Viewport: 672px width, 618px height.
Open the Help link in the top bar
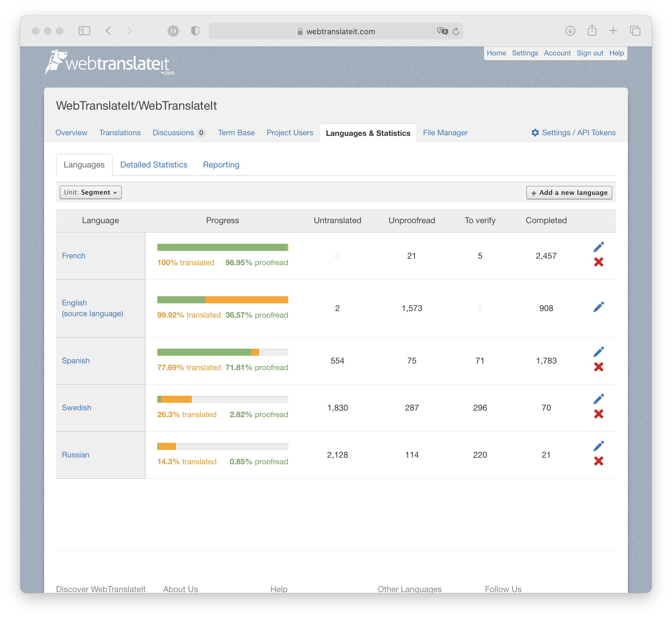tap(617, 53)
